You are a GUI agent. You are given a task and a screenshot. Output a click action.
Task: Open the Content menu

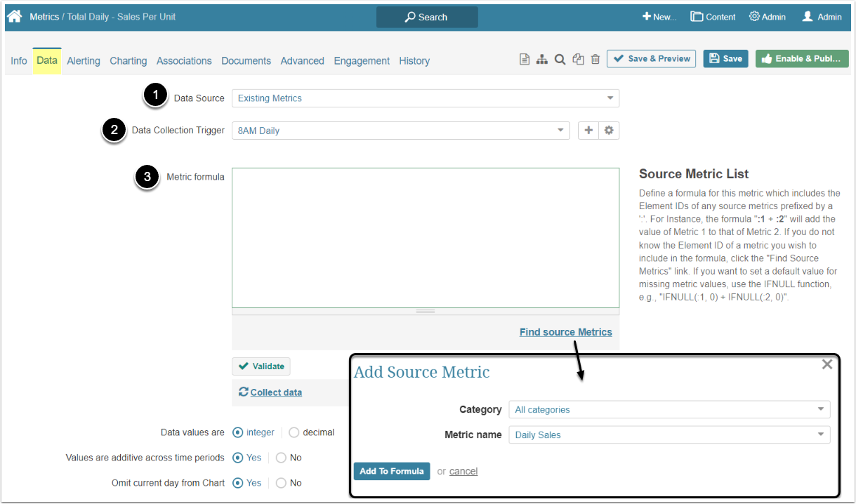(713, 17)
